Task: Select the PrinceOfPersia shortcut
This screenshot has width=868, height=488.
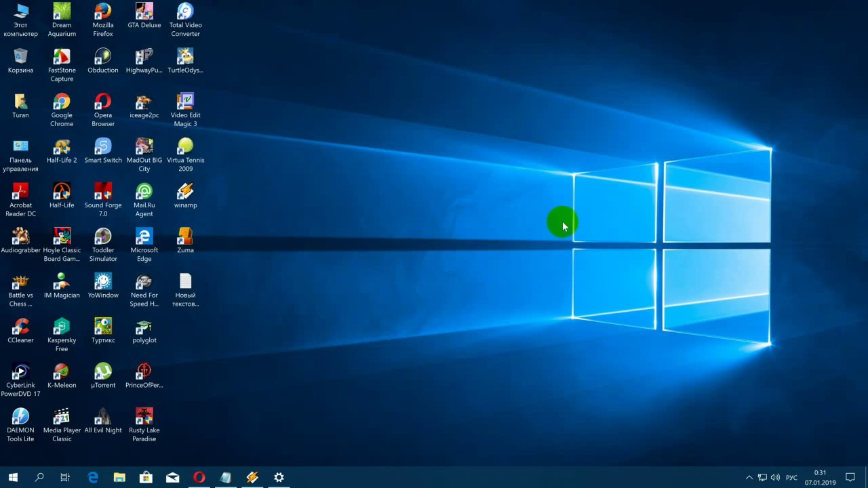Action: pos(144,376)
